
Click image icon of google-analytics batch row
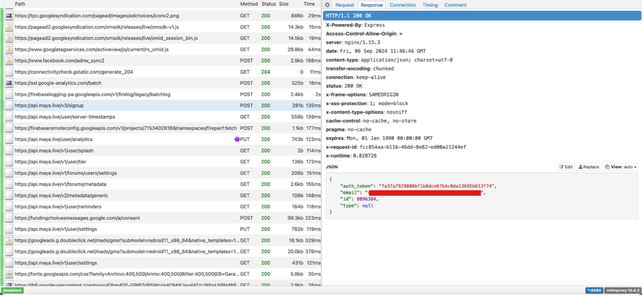tap(9, 83)
